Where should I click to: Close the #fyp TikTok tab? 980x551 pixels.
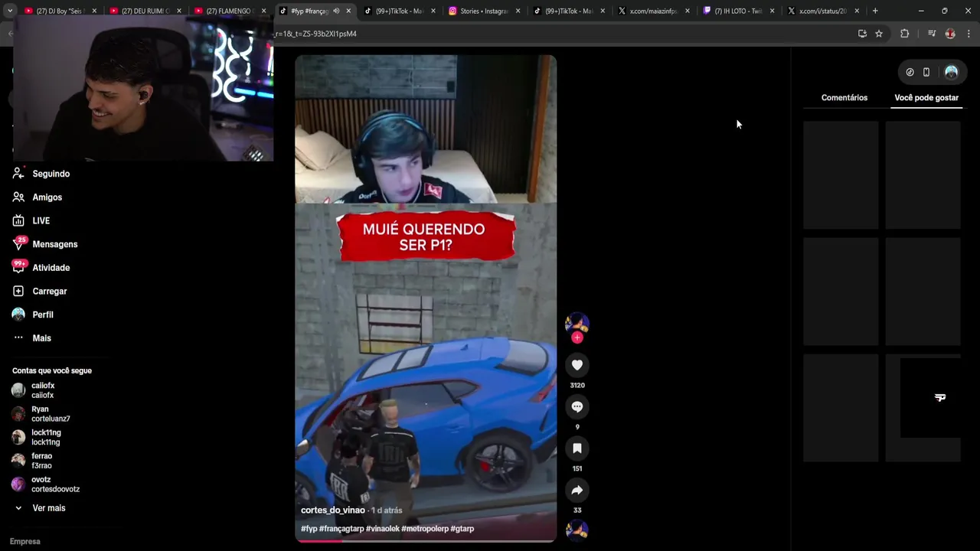(348, 11)
